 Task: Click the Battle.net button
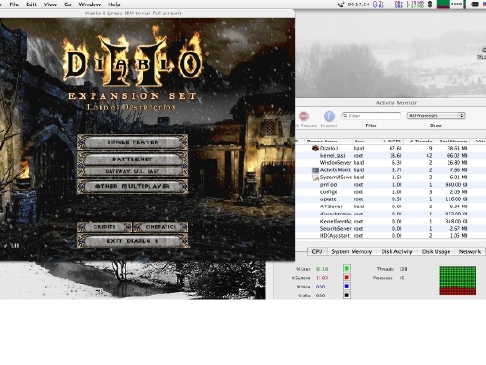pos(133,159)
